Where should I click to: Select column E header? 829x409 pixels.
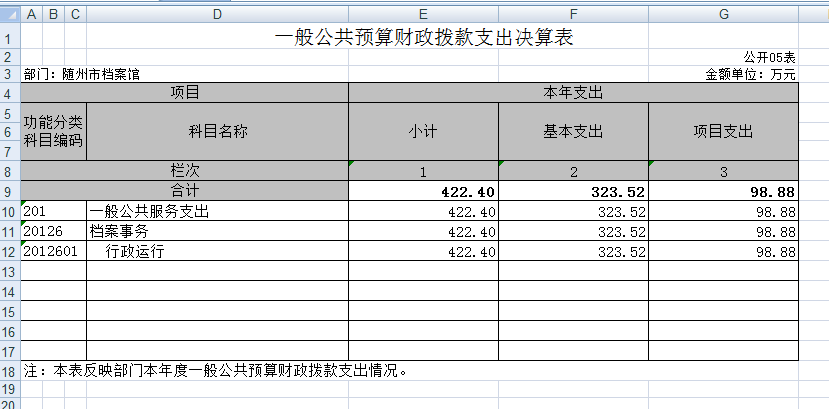coord(423,13)
